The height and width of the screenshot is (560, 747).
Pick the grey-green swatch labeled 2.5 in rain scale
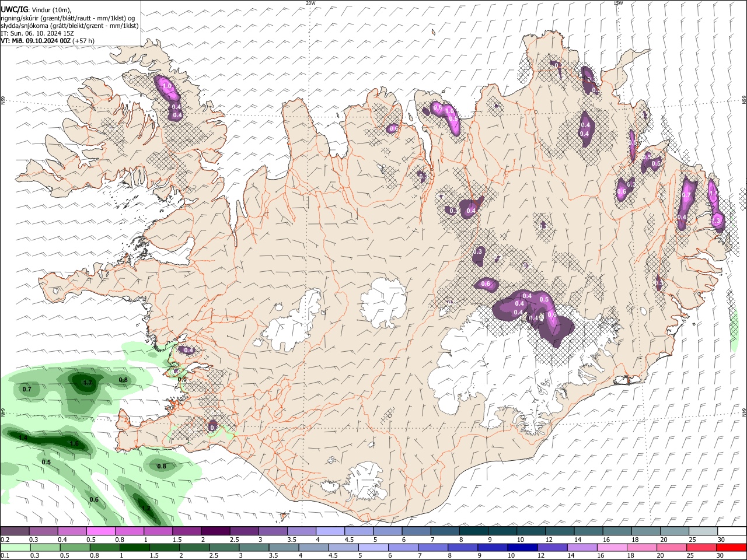tap(224, 548)
